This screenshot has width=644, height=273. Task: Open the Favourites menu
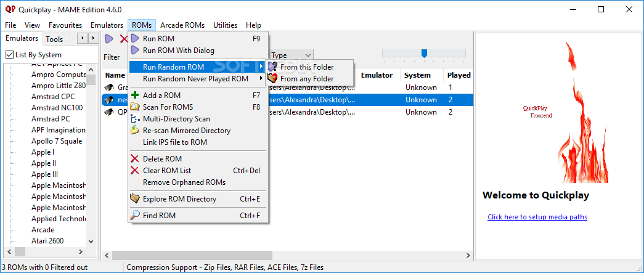[65, 25]
